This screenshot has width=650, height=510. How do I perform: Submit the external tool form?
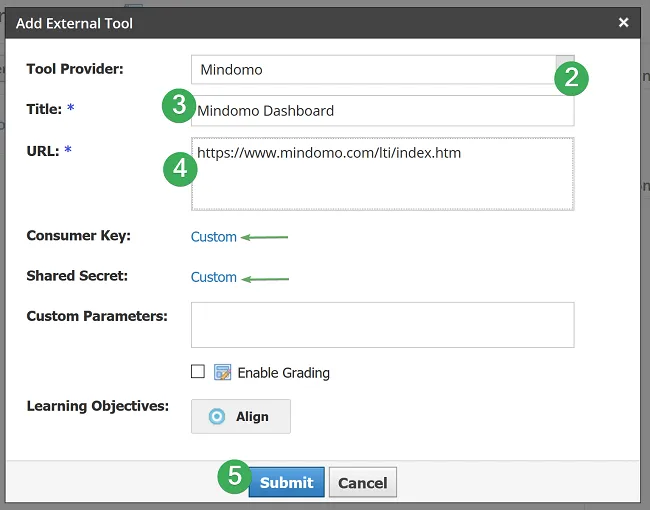point(286,482)
